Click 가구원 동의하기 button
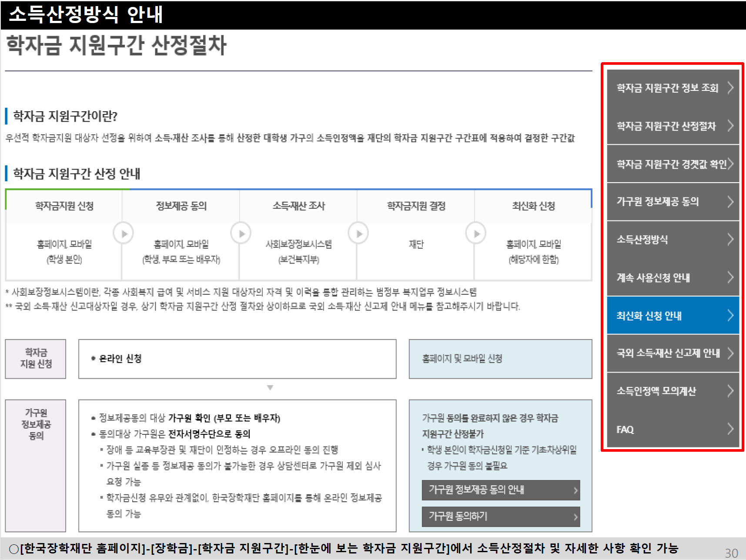Screen dimensions: 746x560 pos(501,517)
